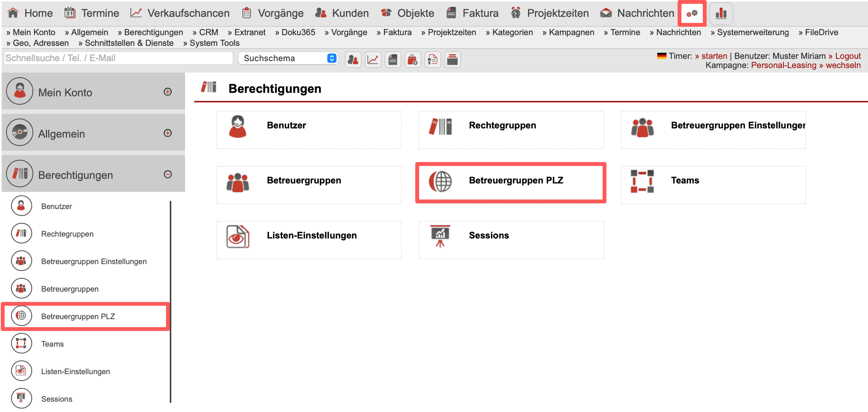Click the archive box toolbar icon
Image resolution: width=868 pixels, height=412 pixels.
(x=452, y=60)
